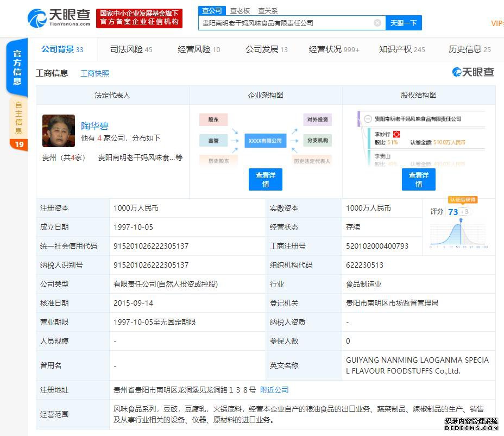504x436 pixels.
Task: Open legal representative 陶华碧 profile link
Action: point(94,125)
